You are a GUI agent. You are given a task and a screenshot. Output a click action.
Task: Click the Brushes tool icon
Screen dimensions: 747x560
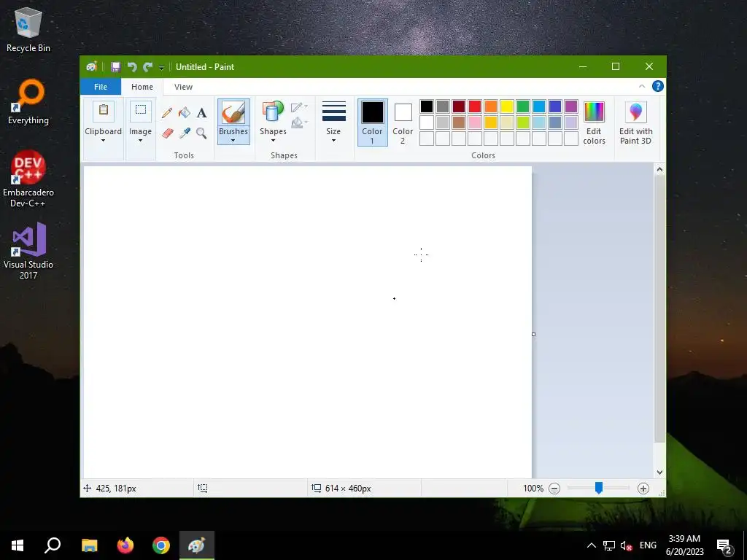click(x=233, y=113)
